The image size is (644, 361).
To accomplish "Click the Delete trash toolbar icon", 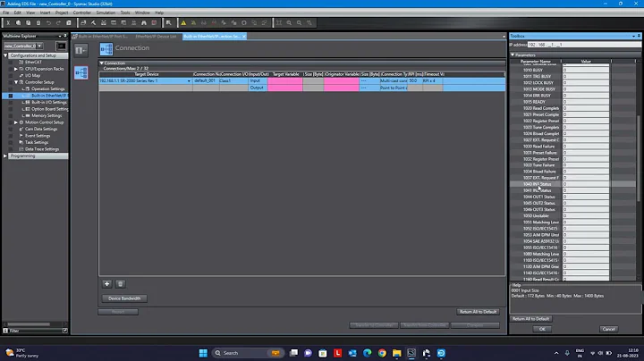I will pyautogui.click(x=38, y=23).
